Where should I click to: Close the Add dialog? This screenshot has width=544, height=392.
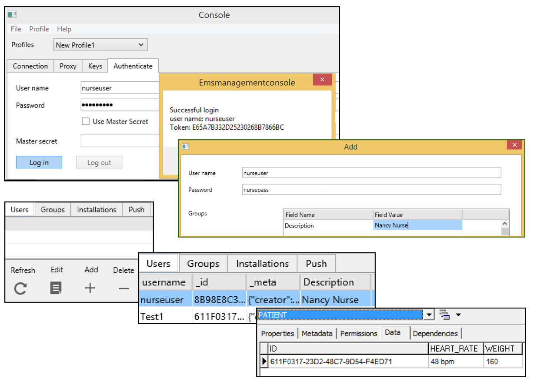point(514,145)
